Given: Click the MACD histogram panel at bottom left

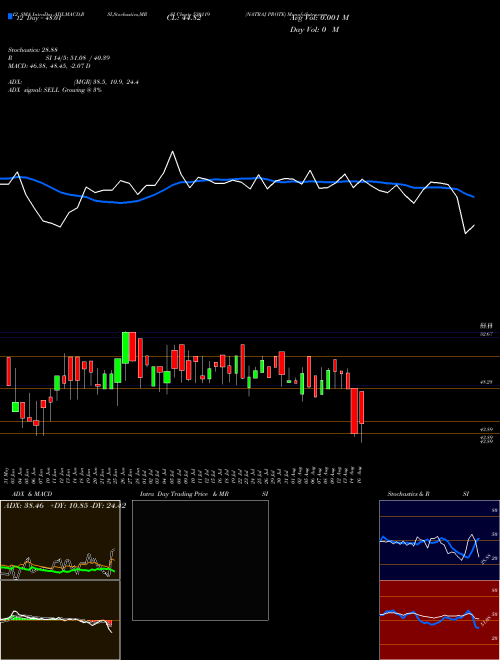Looking at the screenshot, I should [60, 620].
